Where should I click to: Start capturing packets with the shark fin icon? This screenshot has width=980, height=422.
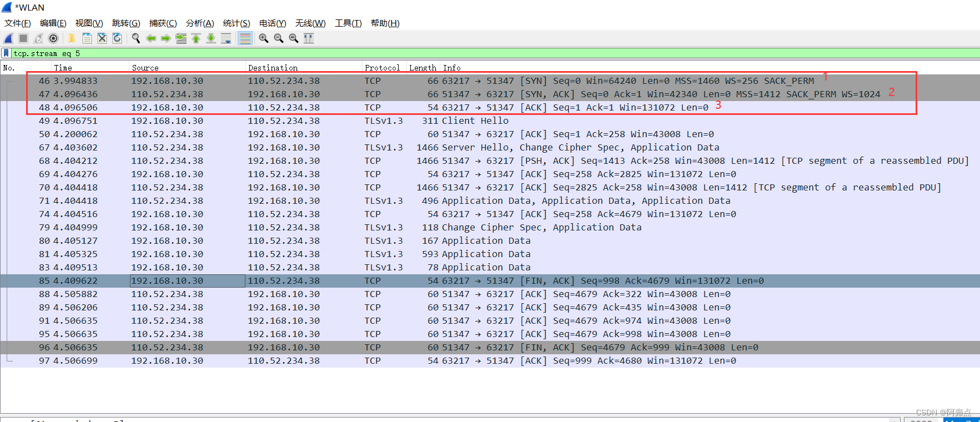[8, 38]
